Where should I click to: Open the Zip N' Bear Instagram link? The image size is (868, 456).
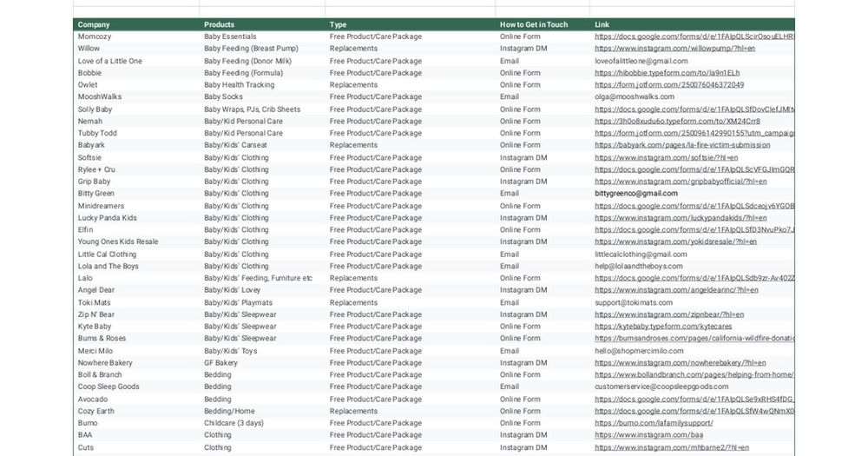coord(669,314)
